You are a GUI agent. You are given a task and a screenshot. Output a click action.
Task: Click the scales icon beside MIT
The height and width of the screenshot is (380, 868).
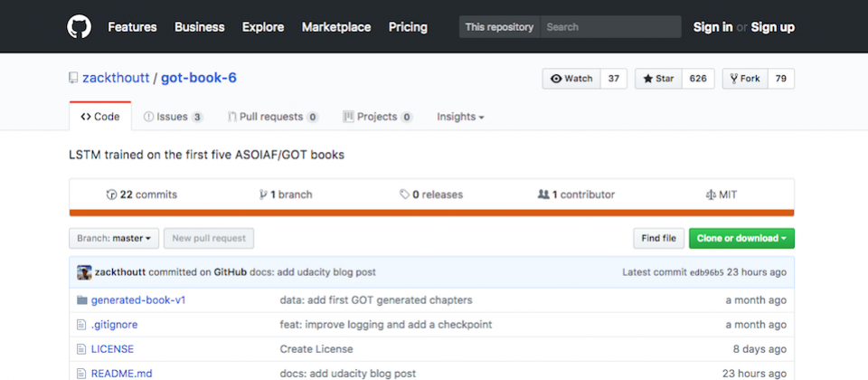click(x=711, y=195)
